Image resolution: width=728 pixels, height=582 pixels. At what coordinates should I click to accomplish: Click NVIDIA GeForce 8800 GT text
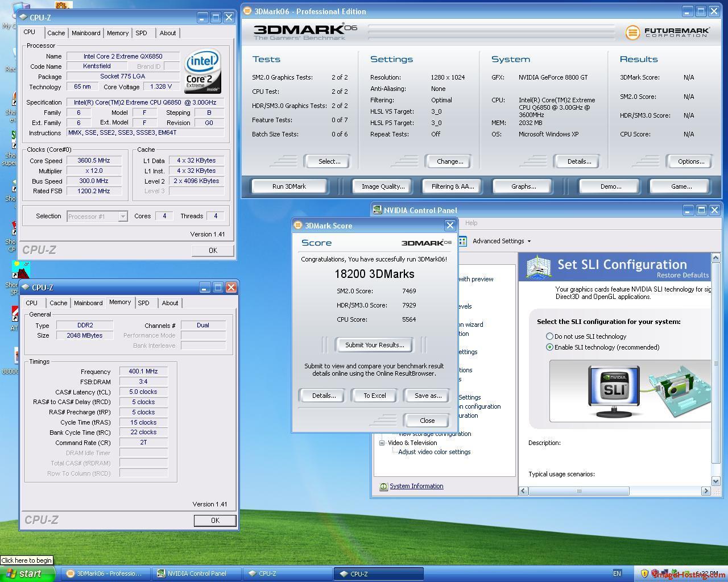552,77
